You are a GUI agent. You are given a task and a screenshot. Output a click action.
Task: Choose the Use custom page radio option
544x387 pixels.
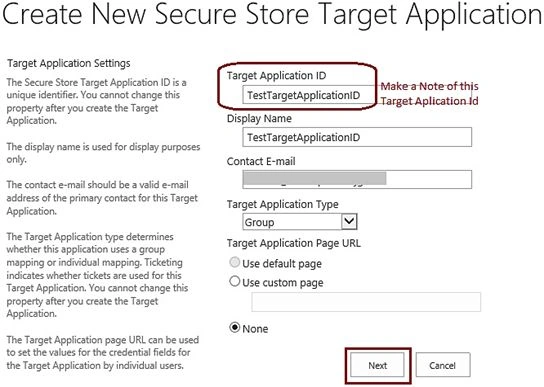235,281
